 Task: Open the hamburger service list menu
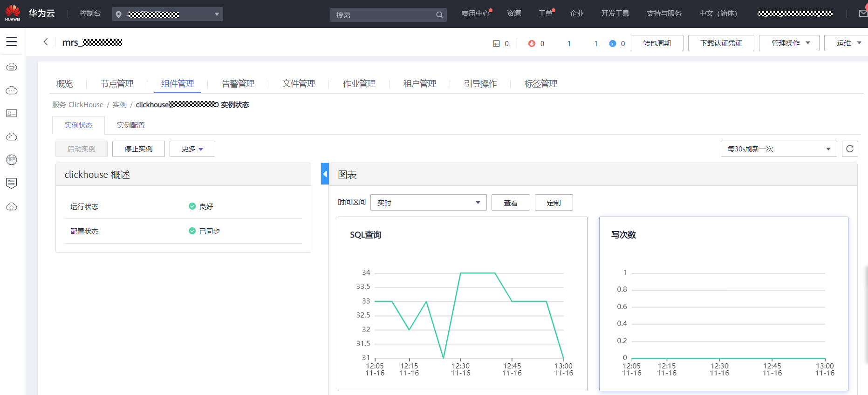12,41
